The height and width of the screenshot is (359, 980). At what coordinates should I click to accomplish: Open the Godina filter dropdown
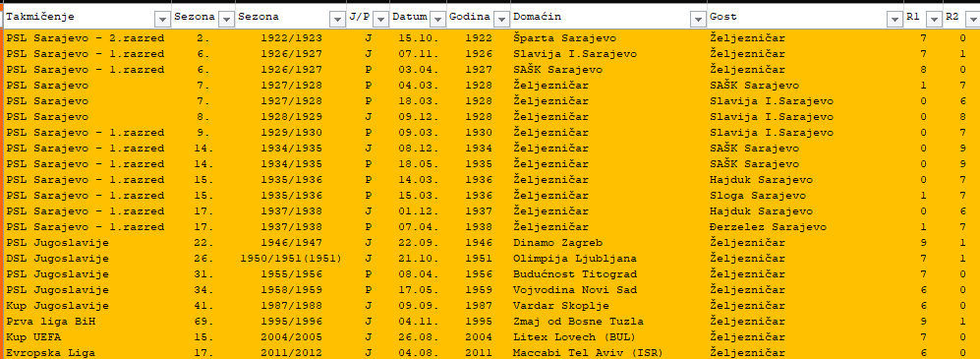[501, 20]
